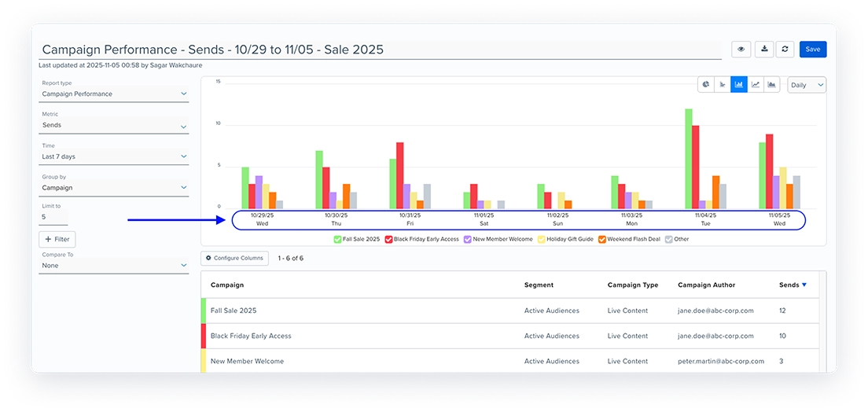Image resolution: width=868 pixels, height=412 pixels.
Task: Uncheck Black Friday Early Access legend
Action: pyautogui.click(x=388, y=239)
